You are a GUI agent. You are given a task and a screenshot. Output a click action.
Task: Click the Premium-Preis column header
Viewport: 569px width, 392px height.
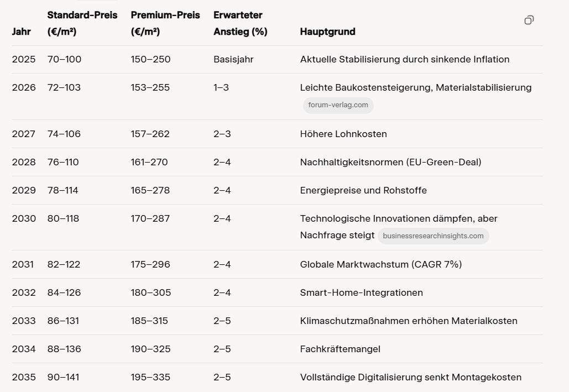coord(165,23)
